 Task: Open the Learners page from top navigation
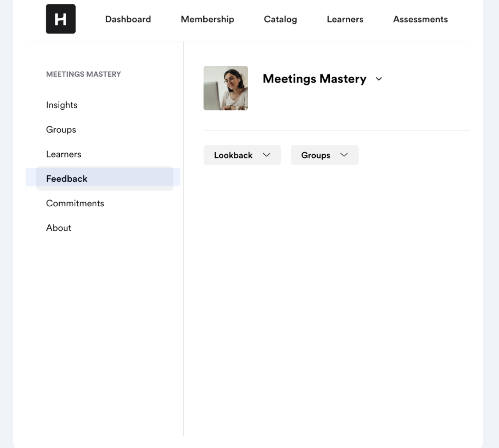[x=345, y=19]
